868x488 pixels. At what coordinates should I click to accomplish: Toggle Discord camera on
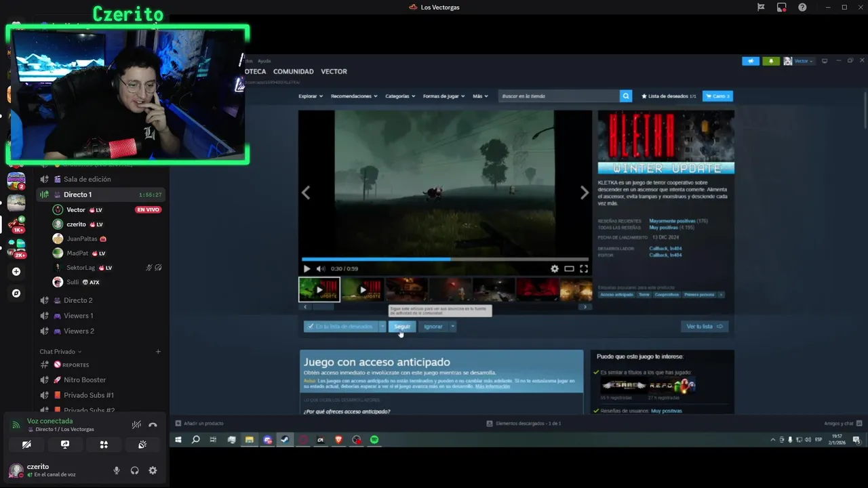coord(26,445)
